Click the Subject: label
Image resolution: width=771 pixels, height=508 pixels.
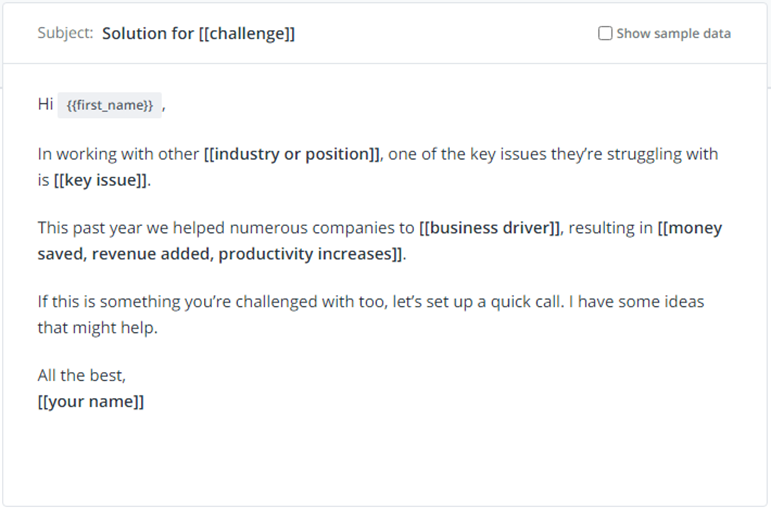65,33
